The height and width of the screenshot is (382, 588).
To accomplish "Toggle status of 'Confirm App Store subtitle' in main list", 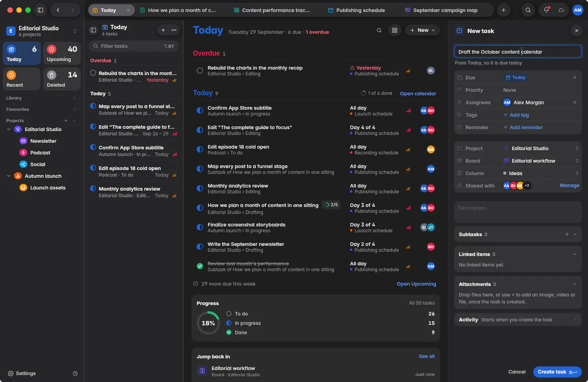I will (200, 111).
